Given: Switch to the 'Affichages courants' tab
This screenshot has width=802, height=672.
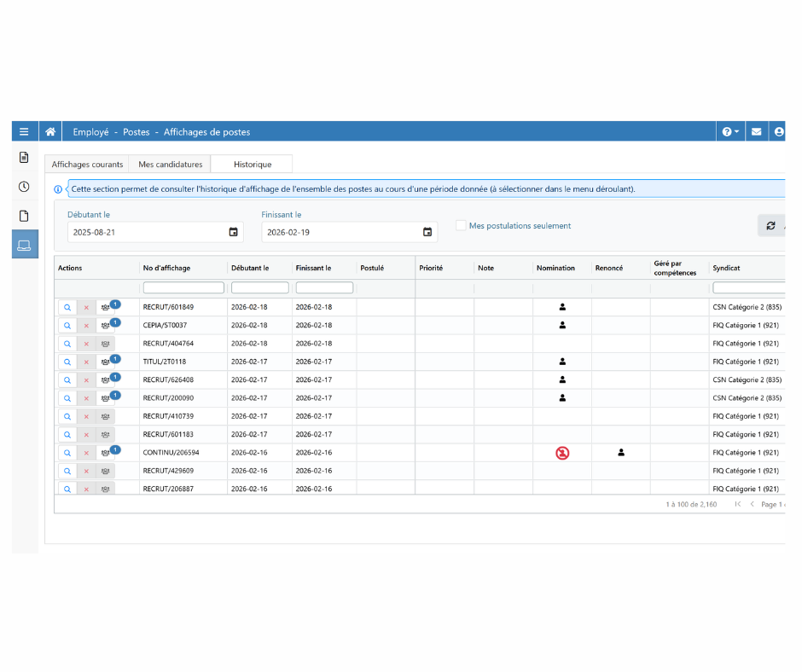Looking at the screenshot, I should tap(87, 165).
